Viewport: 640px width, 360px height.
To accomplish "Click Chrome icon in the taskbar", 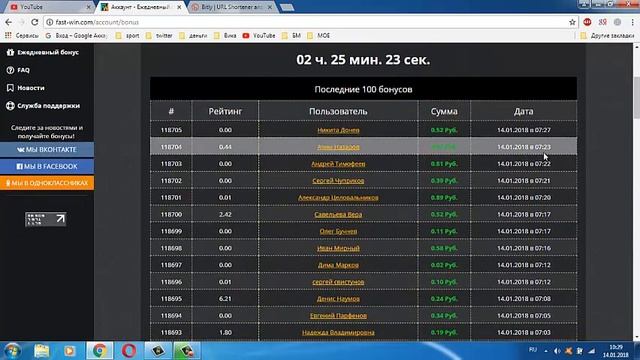I will (x=99, y=351).
